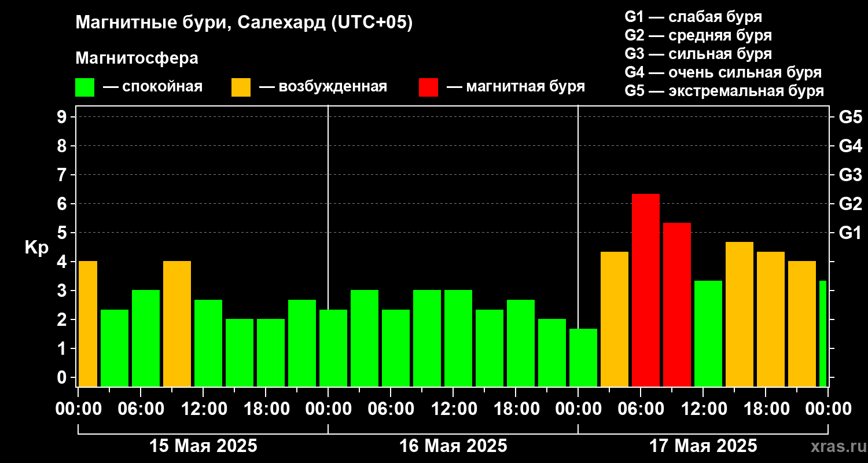868x463 pixels.
Task: Click the yellow "возбужденная" legend swatch
Action: 241,87
